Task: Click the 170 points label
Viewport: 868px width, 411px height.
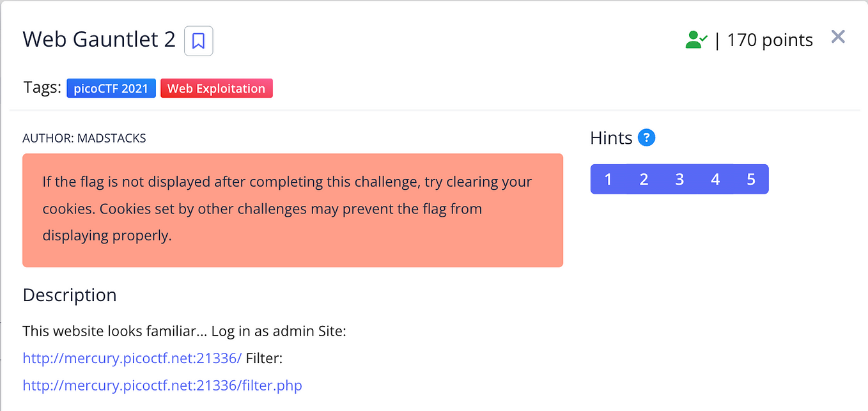Action: (x=770, y=40)
